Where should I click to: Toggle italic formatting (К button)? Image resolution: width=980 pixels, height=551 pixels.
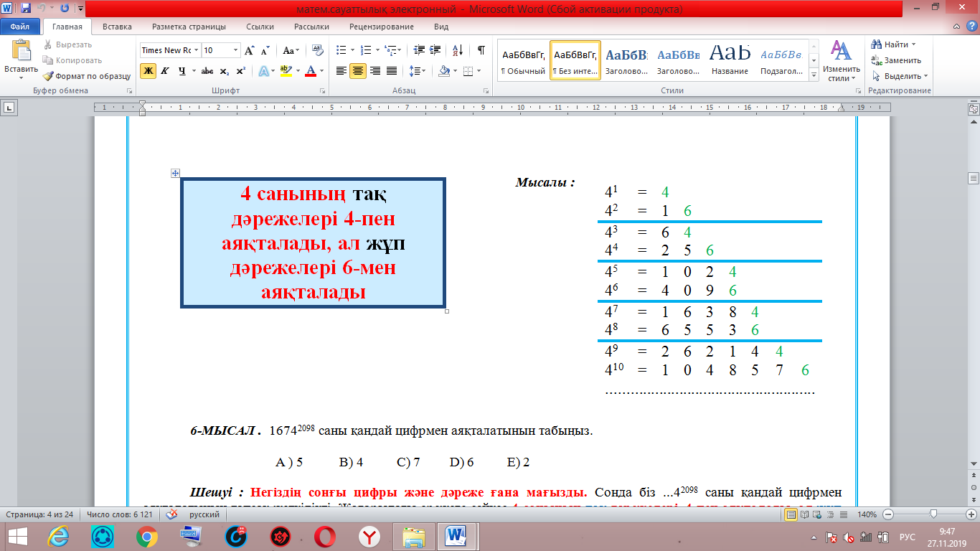click(165, 71)
